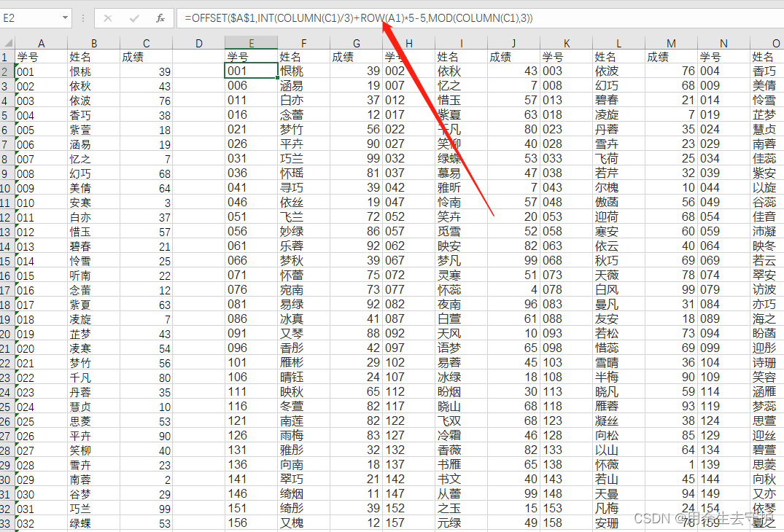This screenshot has width=784, height=532.
Task: Click cell A11 with value 010
Action: [41, 203]
